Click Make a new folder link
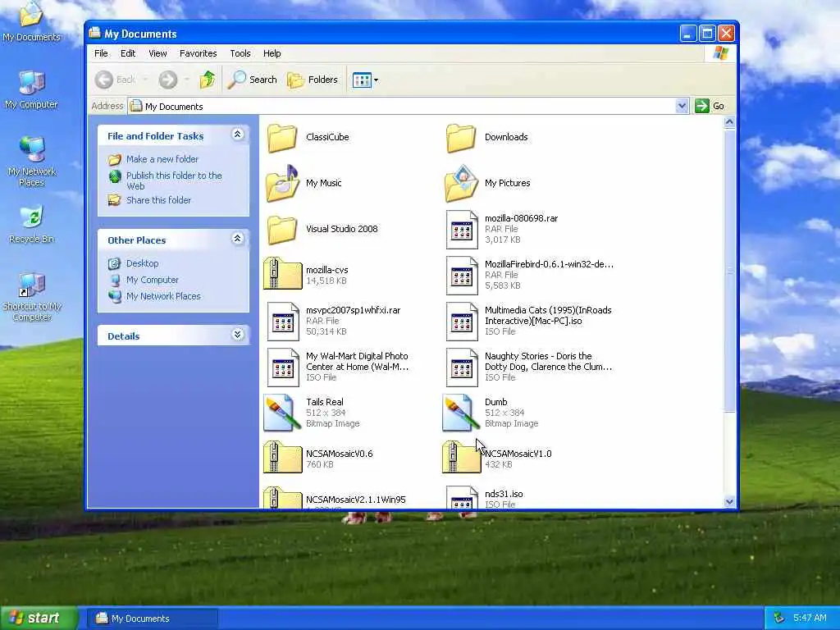840x630 pixels. [162, 159]
